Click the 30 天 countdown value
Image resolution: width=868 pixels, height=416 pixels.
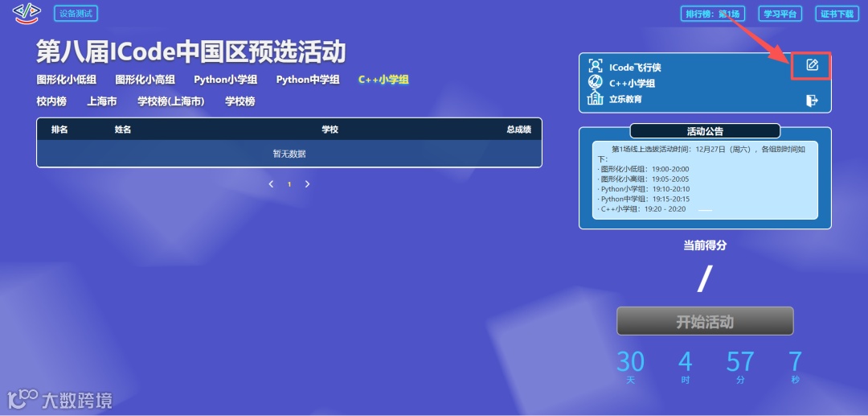(x=631, y=362)
